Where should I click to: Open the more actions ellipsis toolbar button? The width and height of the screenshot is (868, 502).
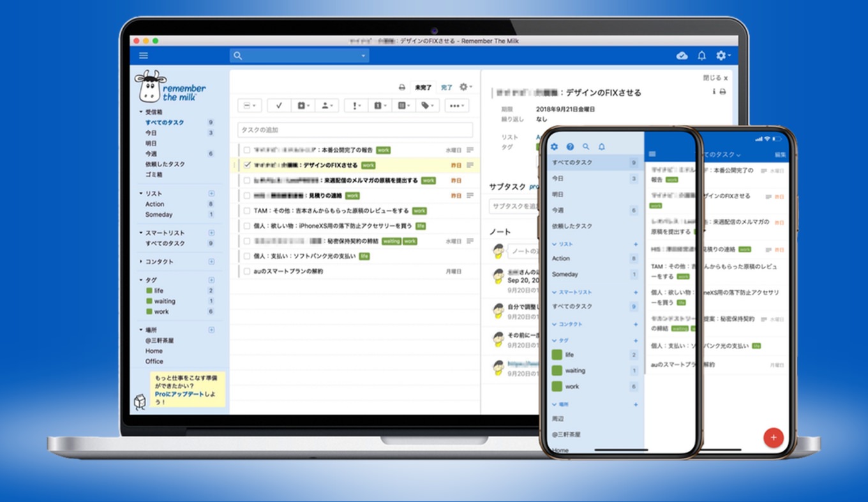click(456, 105)
